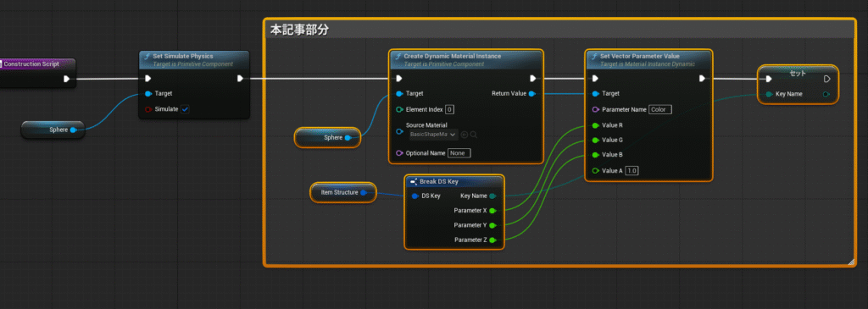Click the comment box title 本記事部分
Viewport: 868px width, 309px height.
click(299, 30)
